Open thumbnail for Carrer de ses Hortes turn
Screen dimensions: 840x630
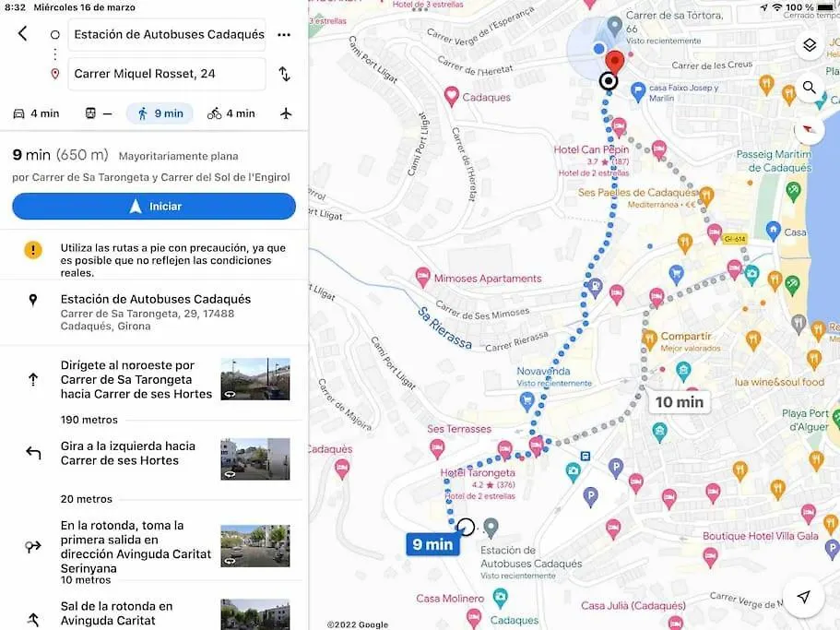pos(255,459)
